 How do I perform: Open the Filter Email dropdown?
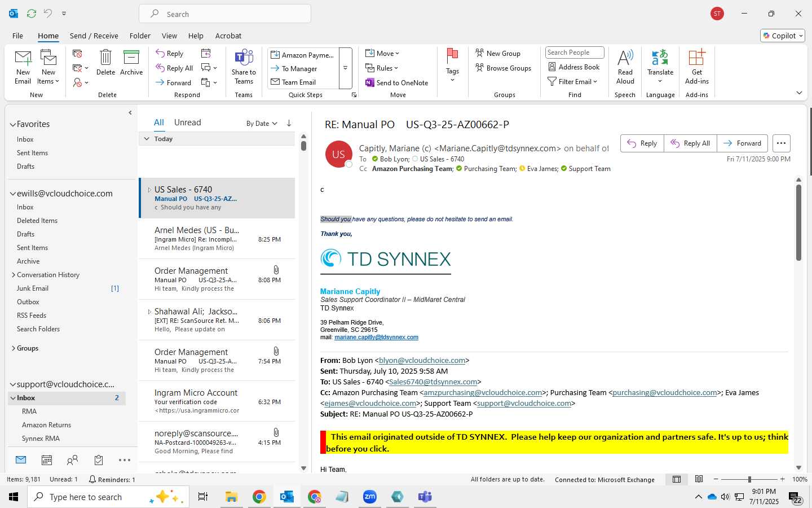click(x=572, y=81)
